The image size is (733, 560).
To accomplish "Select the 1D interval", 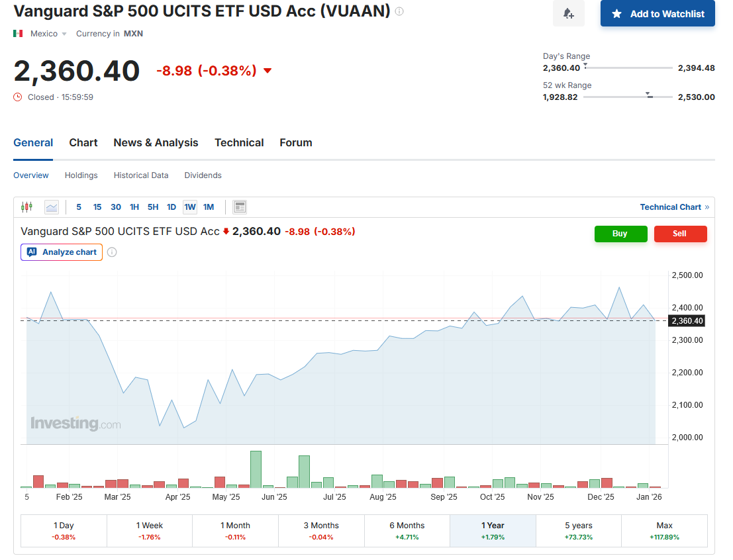I will tap(171, 207).
